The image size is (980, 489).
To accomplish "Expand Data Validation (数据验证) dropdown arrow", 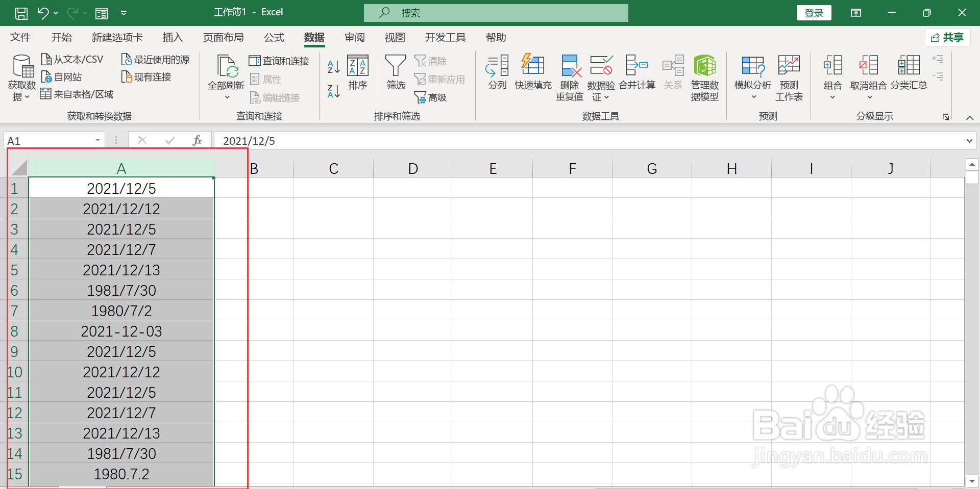I will [606, 97].
